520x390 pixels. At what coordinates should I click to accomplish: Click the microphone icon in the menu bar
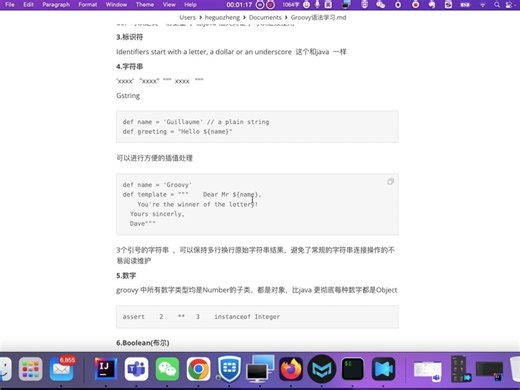point(317,5)
